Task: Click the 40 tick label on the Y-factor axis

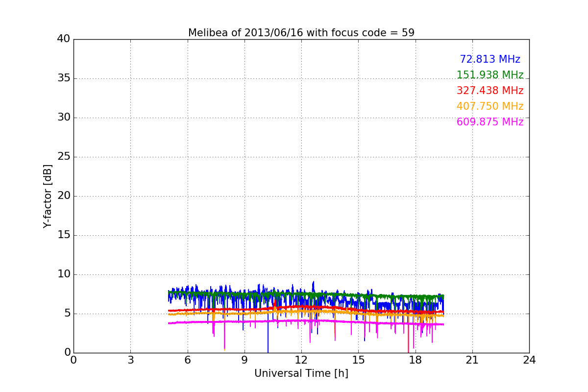Action: click(63, 39)
